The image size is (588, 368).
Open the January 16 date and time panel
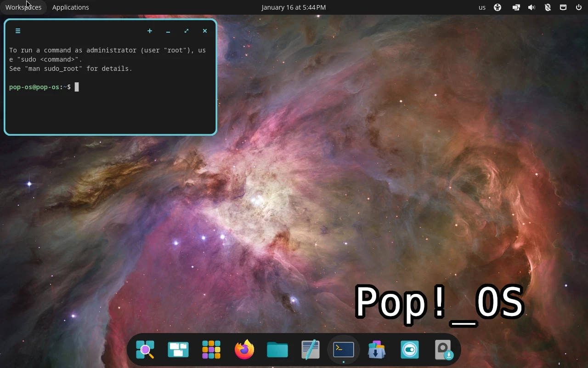[x=294, y=7]
